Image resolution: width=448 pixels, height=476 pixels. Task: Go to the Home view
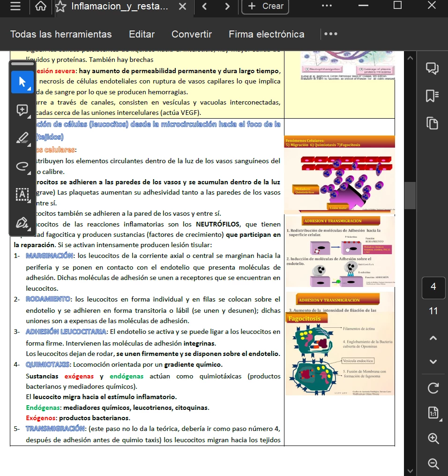click(41, 6)
